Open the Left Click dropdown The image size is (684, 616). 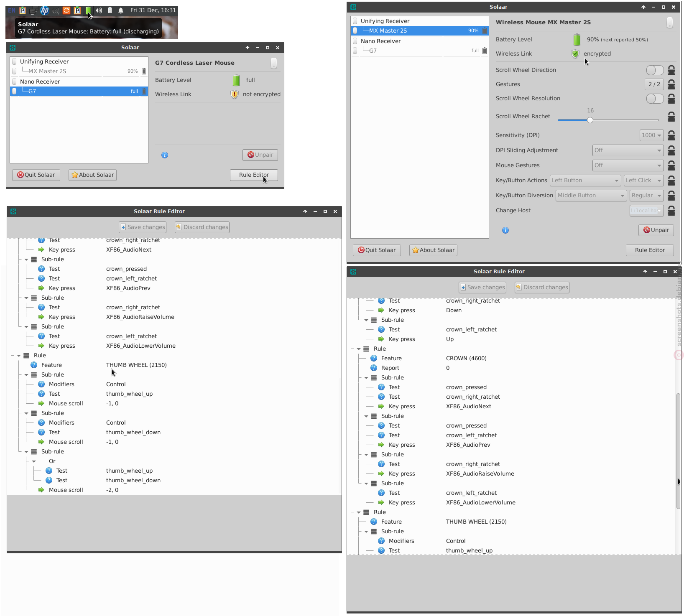coord(644,180)
